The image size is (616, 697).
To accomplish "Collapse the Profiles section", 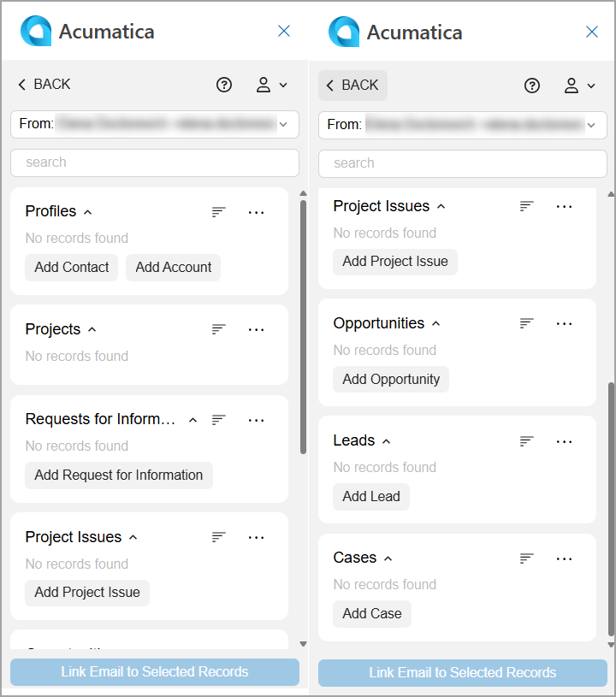I will click(88, 212).
